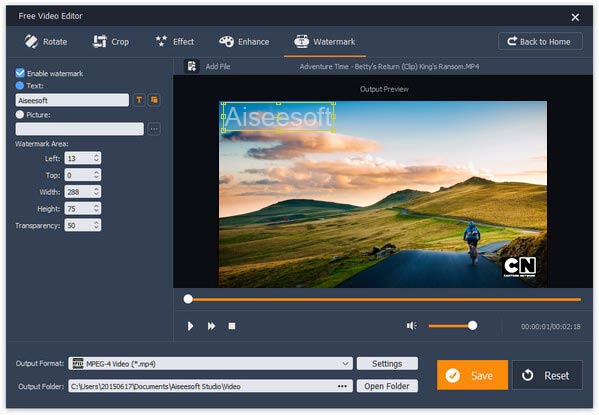Adjust the Width stepper arrows

[x=96, y=191]
